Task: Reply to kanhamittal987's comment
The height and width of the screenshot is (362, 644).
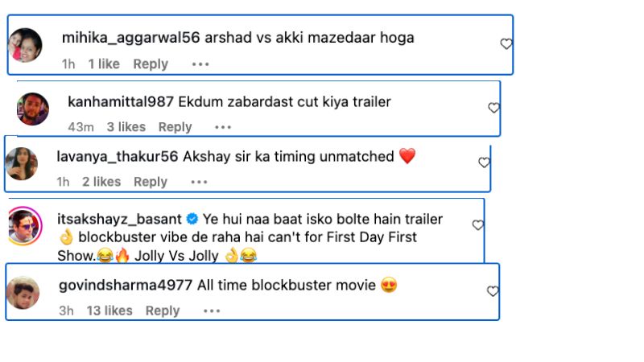Action: pos(175,127)
